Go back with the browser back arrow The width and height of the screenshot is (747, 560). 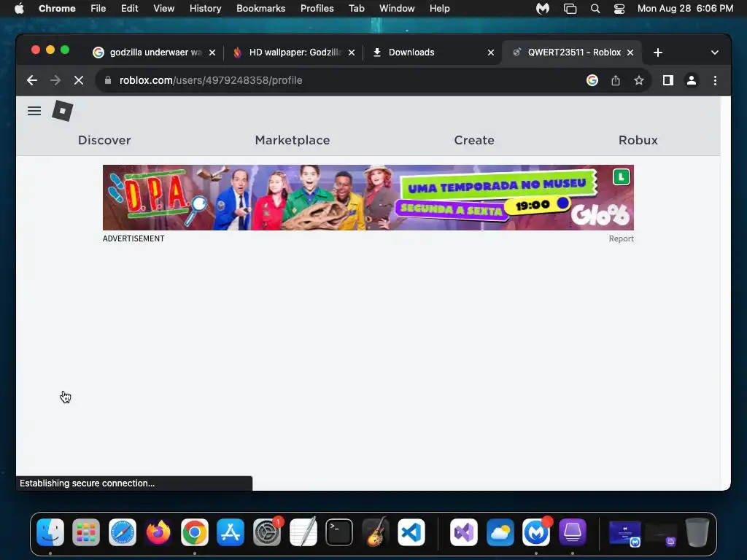[32, 80]
